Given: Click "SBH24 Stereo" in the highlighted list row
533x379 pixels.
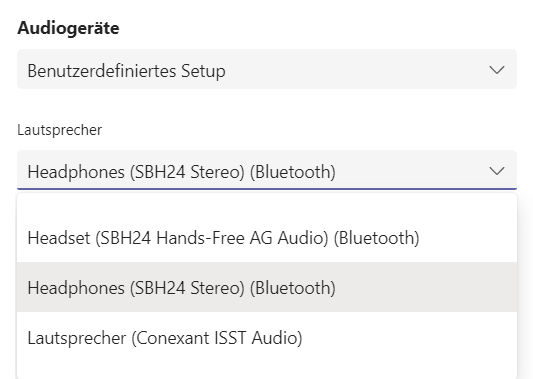Looking at the screenshot, I should tap(187, 288).
